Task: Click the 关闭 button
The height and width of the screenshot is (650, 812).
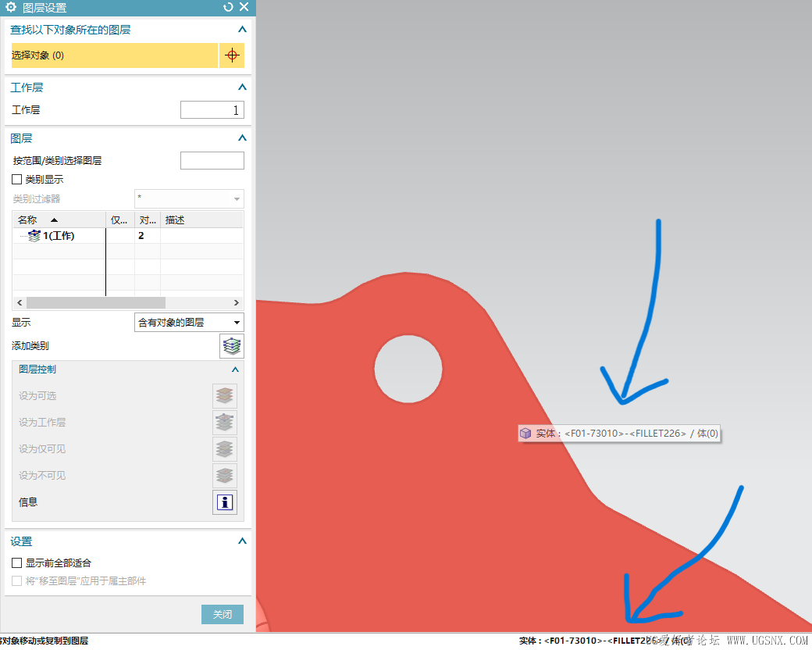Action: [223, 614]
